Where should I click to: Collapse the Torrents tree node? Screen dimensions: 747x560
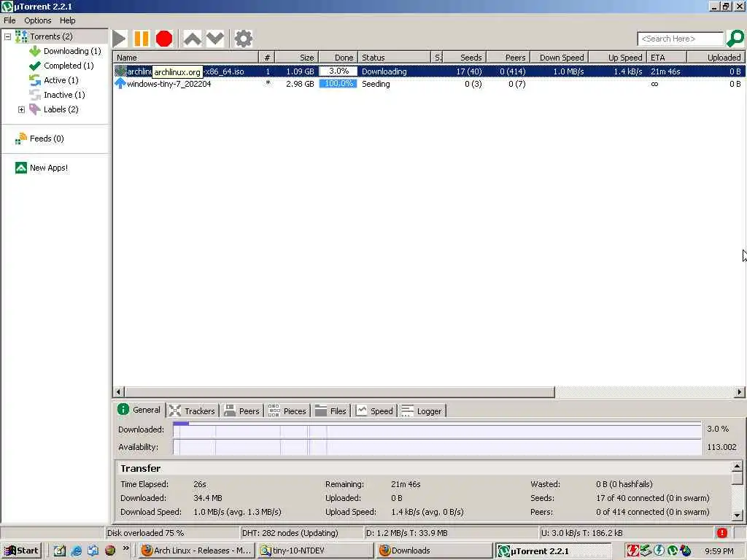tap(7, 36)
